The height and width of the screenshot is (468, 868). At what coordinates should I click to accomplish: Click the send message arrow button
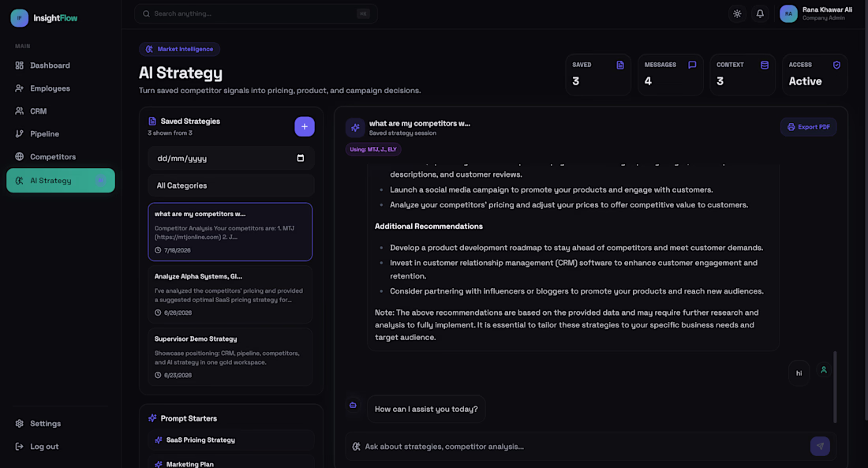coord(820,447)
